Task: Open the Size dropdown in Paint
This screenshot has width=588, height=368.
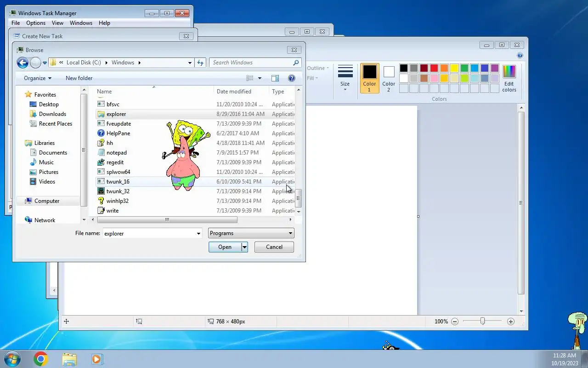Action: [345, 78]
